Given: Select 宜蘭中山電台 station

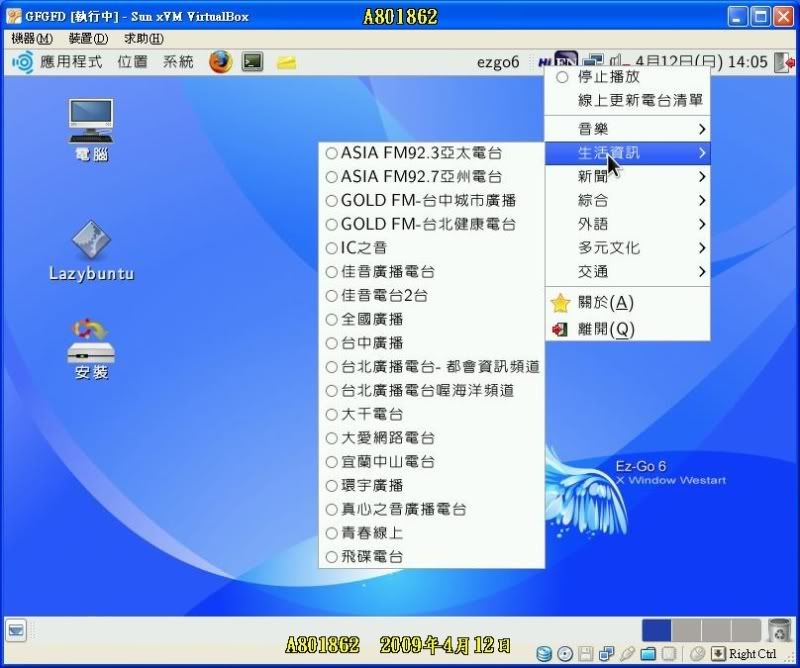Looking at the screenshot, I should [x=432, y=462].
